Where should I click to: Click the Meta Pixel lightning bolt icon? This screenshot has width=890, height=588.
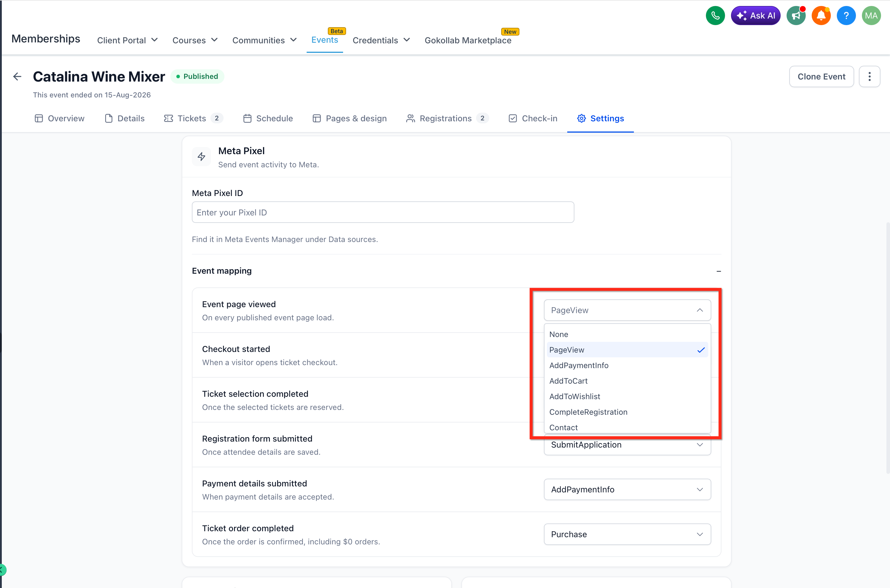201,156
